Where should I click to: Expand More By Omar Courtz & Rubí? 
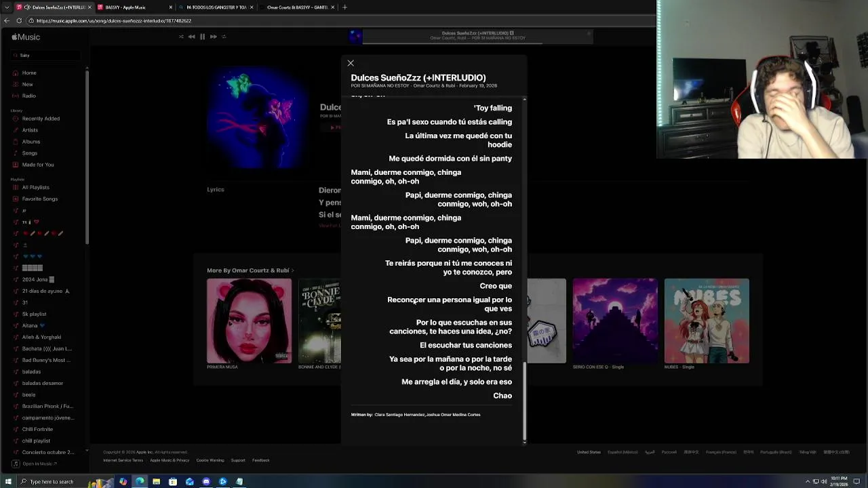pyautogui.click(x=250, y=270)
